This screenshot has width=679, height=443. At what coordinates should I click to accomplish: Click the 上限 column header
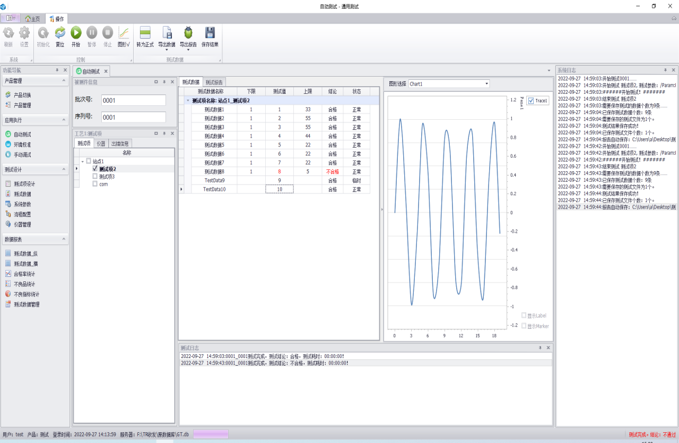[307, 91]
